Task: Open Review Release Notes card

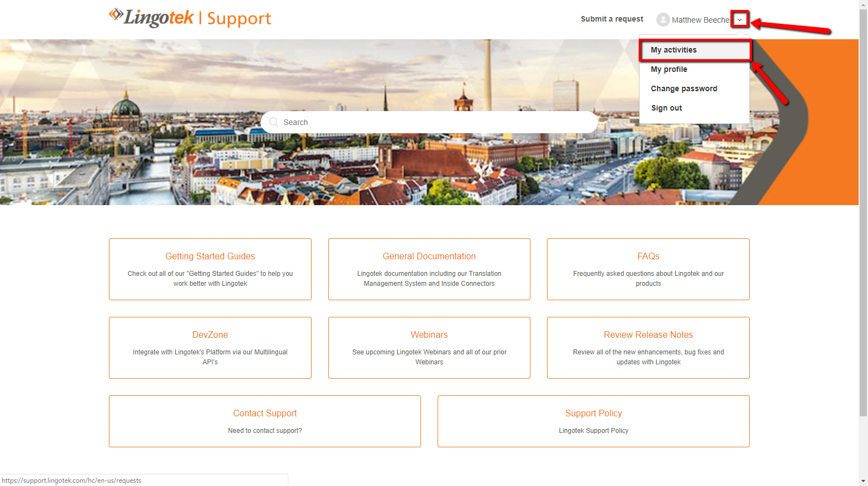Action: (x=648, y=348)
